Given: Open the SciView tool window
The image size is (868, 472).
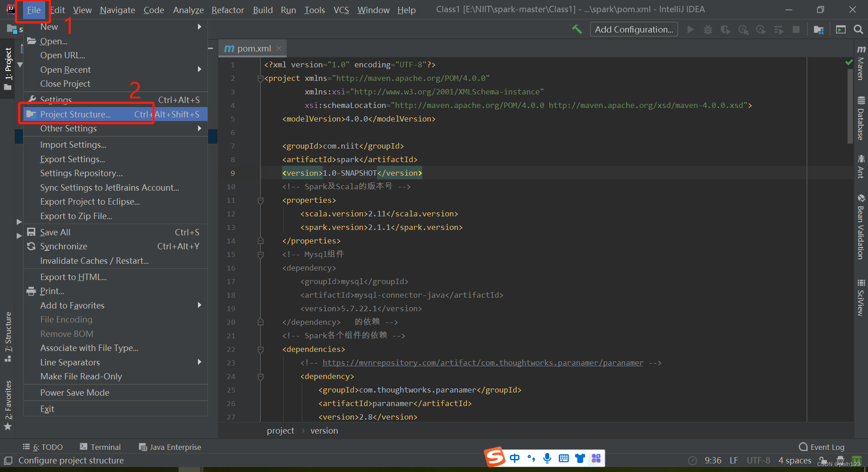Looking at the screenshot, I should pos(861,298).
